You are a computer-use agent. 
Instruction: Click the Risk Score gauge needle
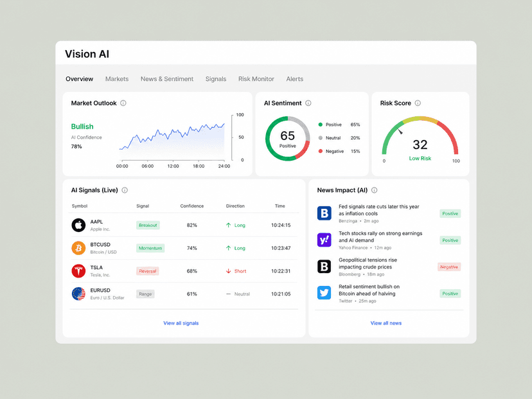tap(400, 132)
